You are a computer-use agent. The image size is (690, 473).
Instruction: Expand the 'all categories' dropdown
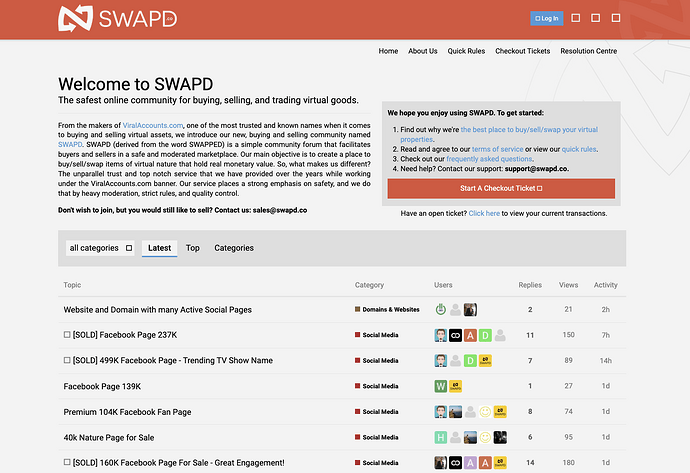pos(100,248)
